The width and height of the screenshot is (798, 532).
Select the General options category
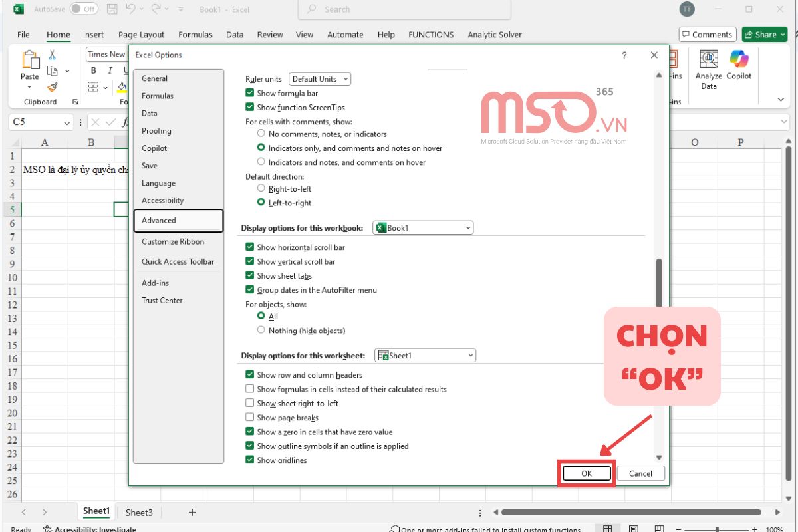[x=178, y=78]
